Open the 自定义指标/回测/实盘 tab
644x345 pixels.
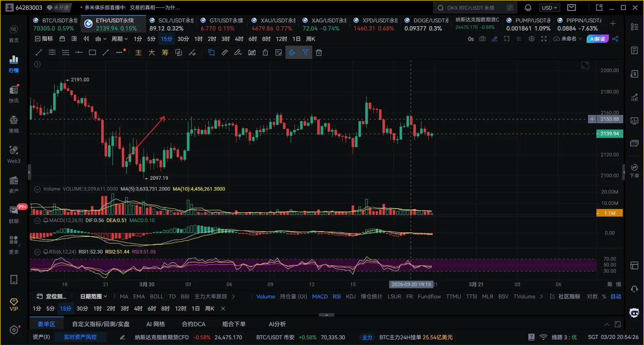(101, 324)
